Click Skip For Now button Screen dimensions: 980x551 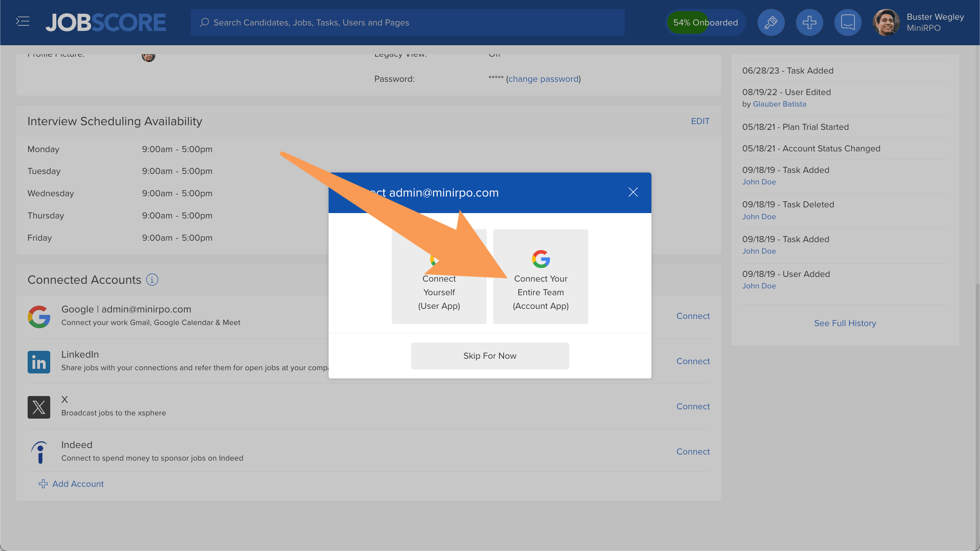tap(490, 356)
